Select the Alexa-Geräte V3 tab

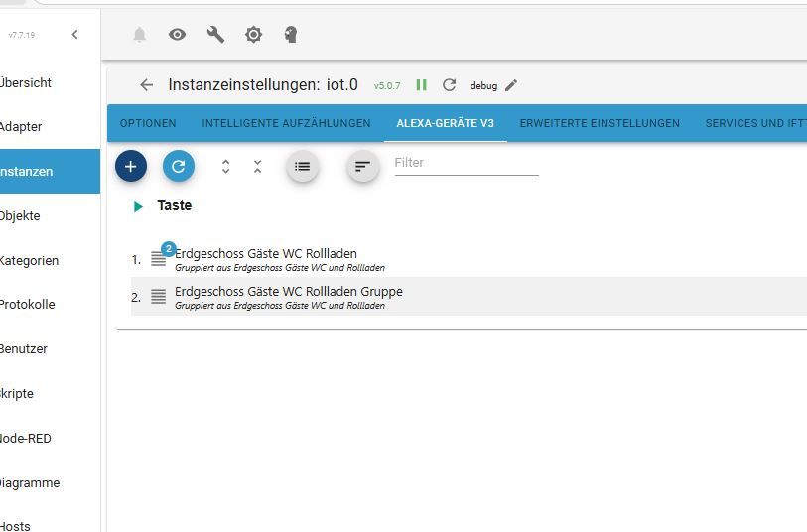[445, 123]
